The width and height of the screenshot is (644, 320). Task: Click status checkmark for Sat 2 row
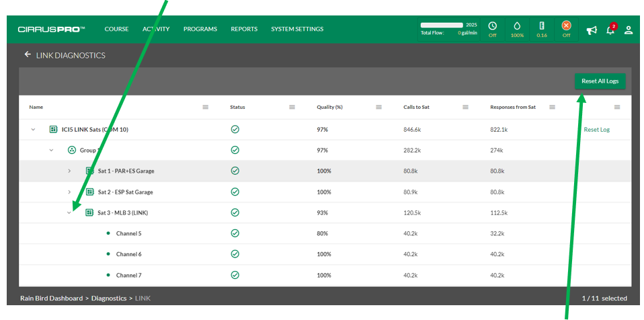point(235,192)
